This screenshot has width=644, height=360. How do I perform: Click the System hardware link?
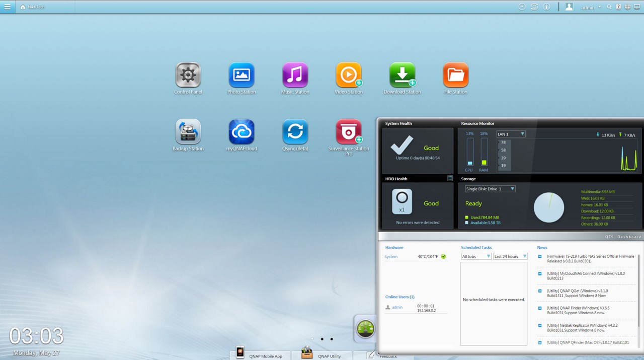click(x=391, y=256)
